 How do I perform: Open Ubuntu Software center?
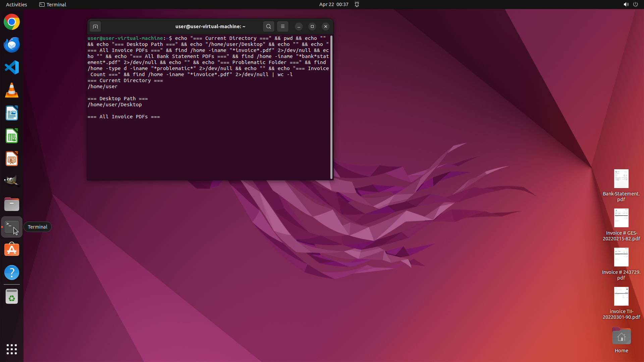pyautogui.click(x=12, y=250)
